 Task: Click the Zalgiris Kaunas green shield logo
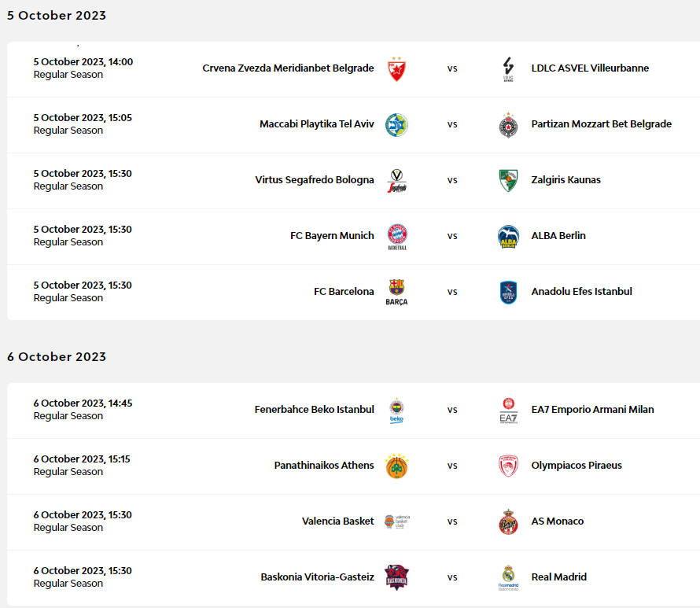[x=508, y=180]
